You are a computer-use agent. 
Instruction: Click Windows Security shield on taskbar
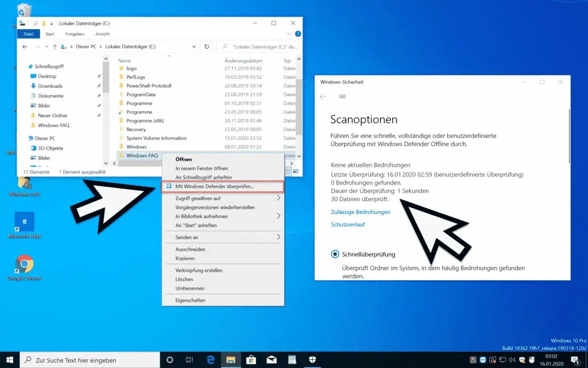coord(312,360)
